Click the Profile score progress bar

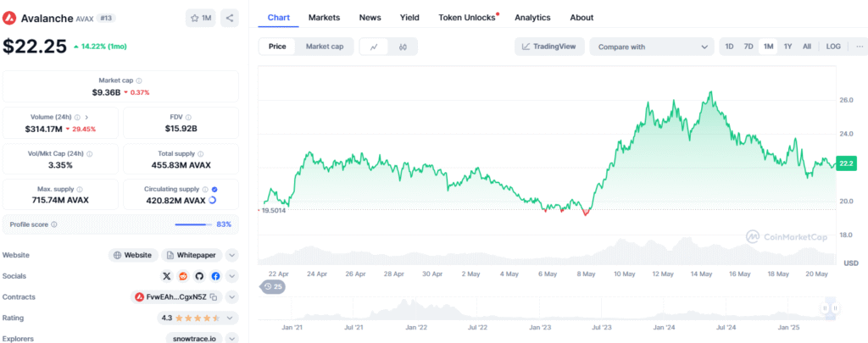[193, 224]
